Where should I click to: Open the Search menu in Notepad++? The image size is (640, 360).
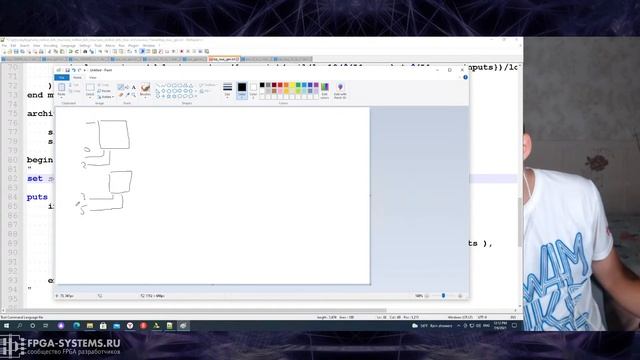click(25, 46)
